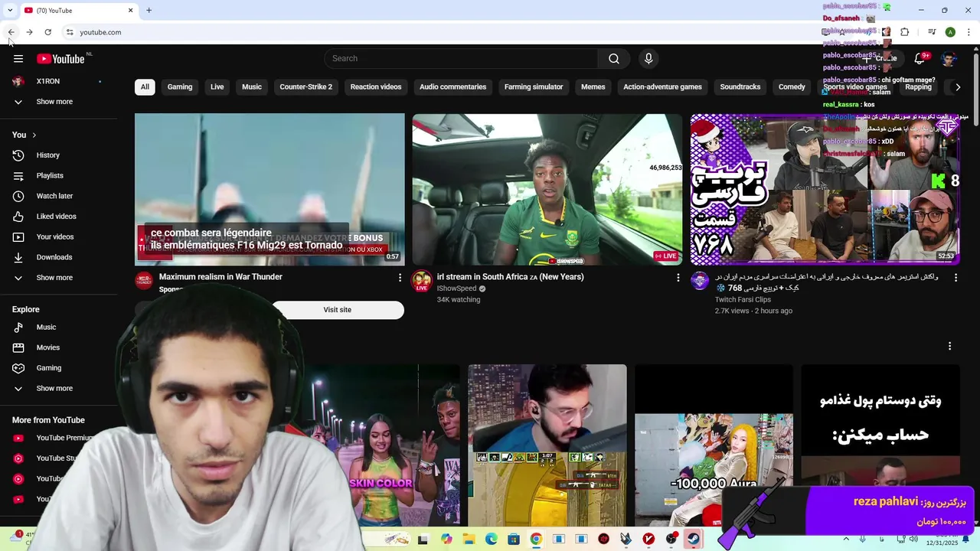Open IShowSpeed channel name link

point(456,289)
